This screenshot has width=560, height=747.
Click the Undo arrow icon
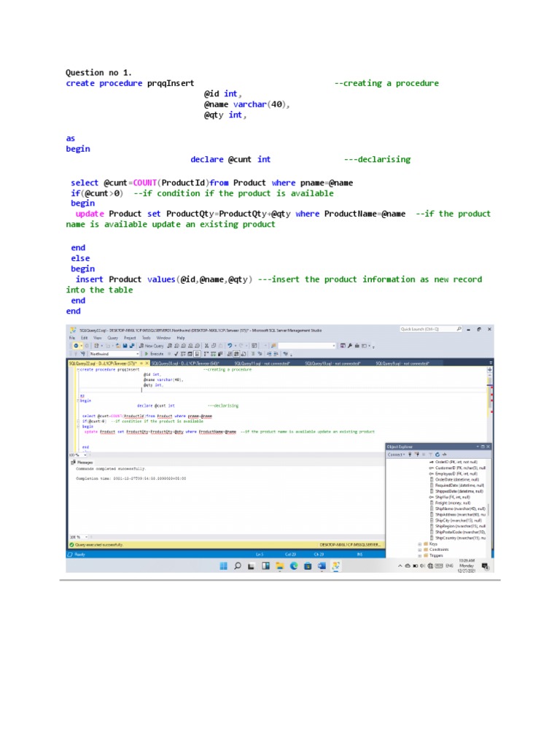click(x=230, y=346)
